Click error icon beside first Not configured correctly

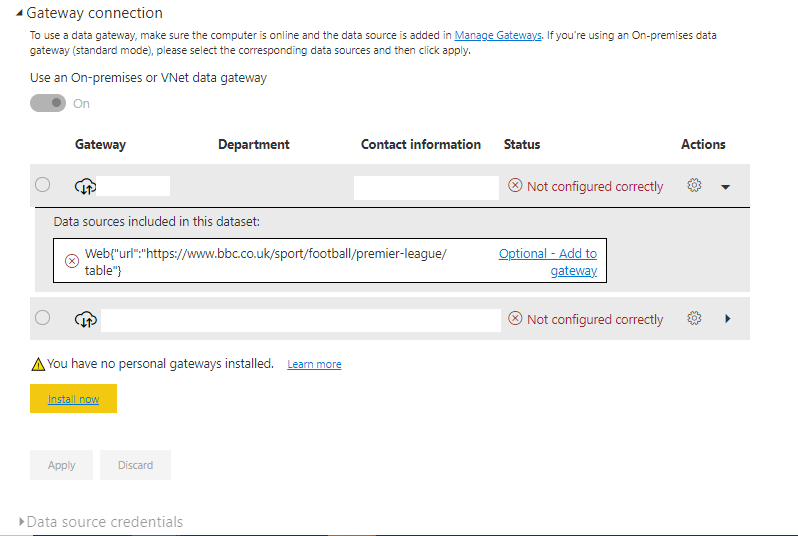[515, 185]
